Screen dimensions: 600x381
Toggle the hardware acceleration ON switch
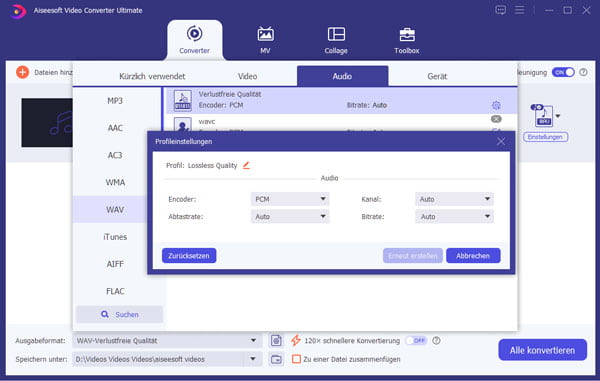(563, 72)
